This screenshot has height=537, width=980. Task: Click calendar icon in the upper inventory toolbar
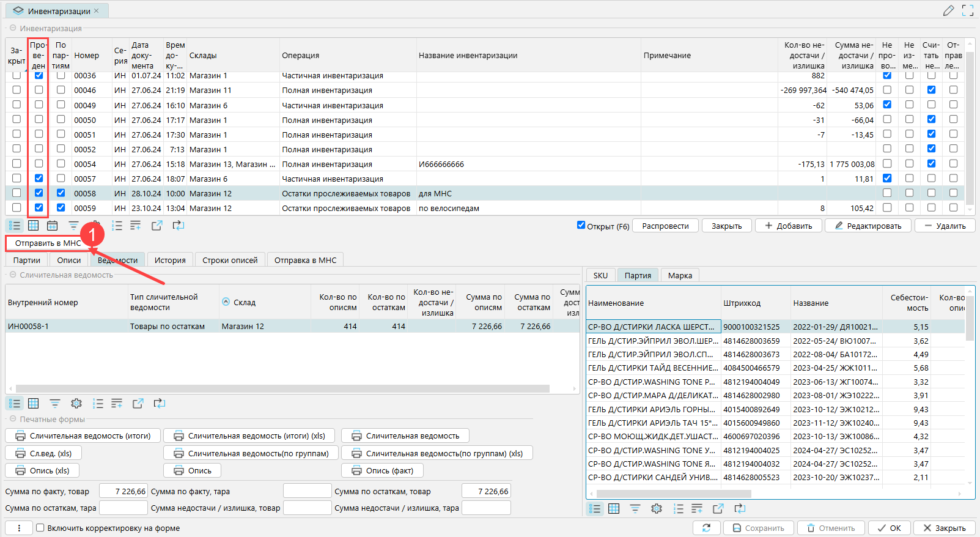(x=53, y=226)
